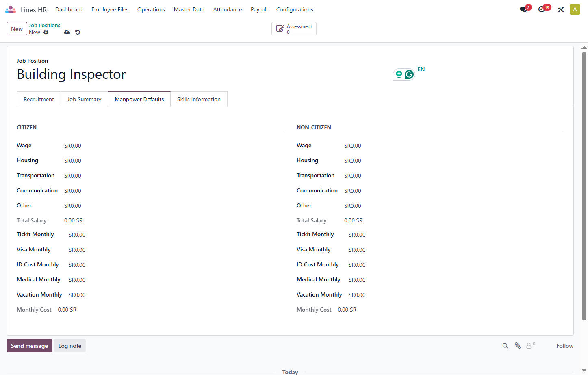Click the vertical page scrollbar thumb
588x375 pixels.
584,186
